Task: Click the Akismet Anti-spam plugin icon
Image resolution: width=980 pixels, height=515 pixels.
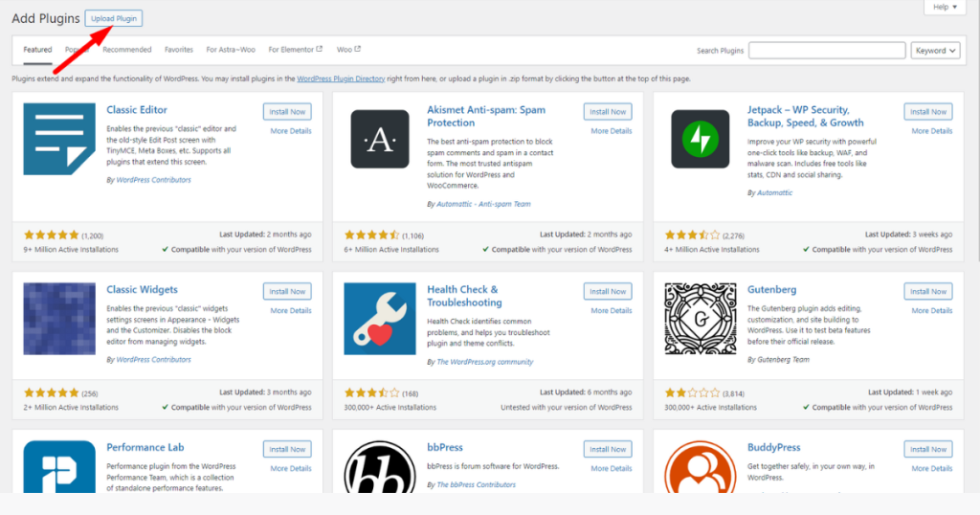Action: point(380,139)
